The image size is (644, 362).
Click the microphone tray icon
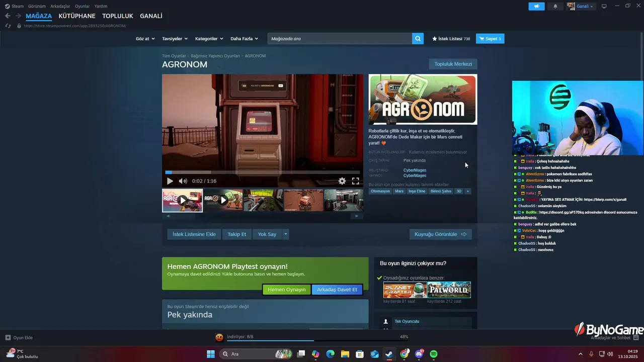tap(591, 354)
